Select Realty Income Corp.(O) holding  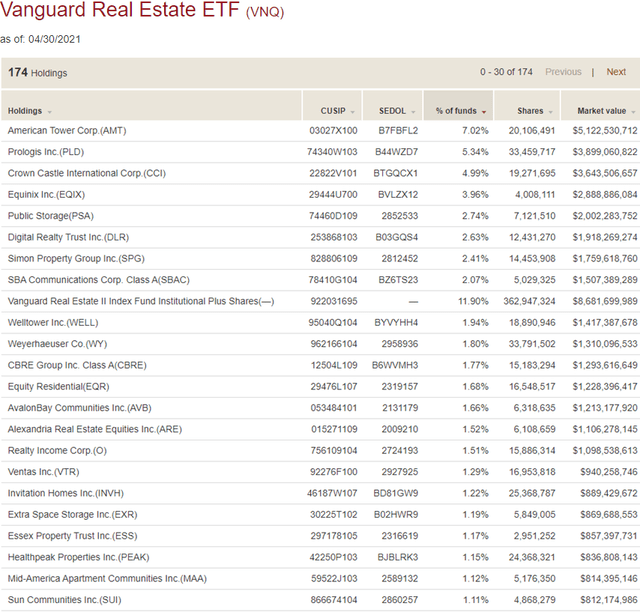(x=57, y=450)
